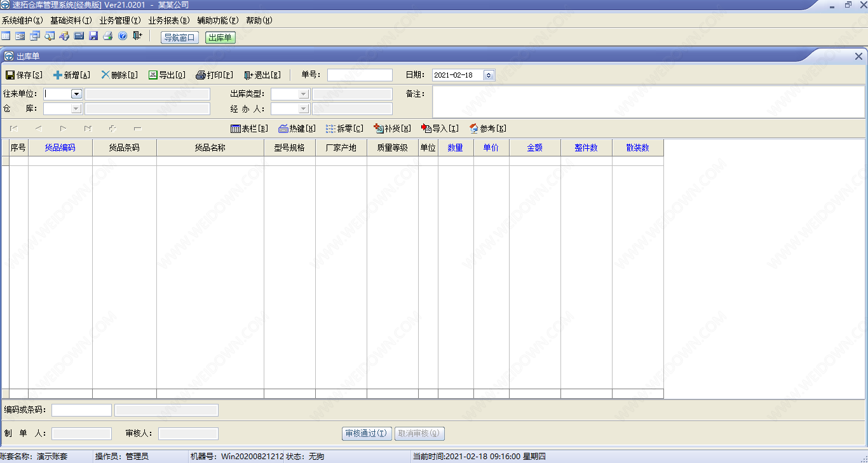Open 系统维护(X) menu
This screenshot has width=868, height=463.
[22, 20]
